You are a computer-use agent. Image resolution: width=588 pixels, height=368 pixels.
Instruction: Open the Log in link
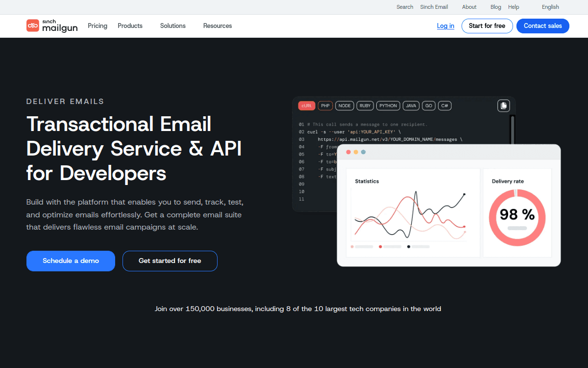445,26
